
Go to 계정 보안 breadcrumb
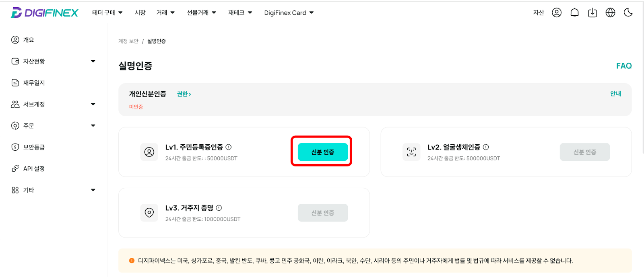tap(128, 41)
